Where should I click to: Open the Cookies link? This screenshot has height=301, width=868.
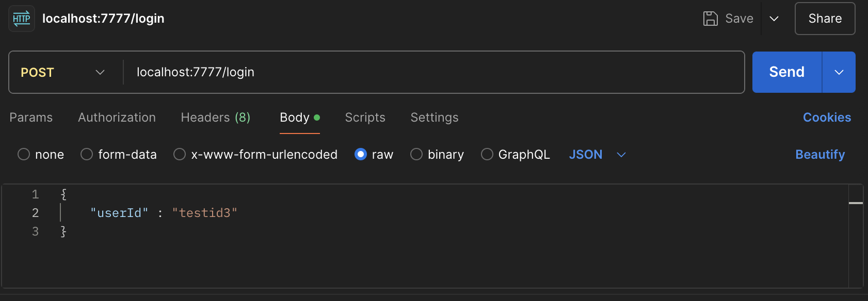pyautogui.click(x=827, y=118)
